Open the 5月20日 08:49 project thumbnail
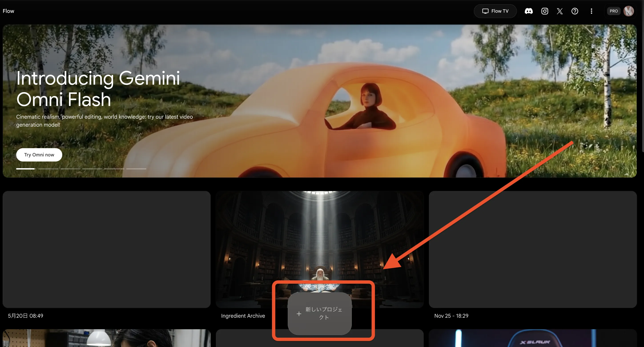Viewport: 644px width, 347px height. (107, 249)
